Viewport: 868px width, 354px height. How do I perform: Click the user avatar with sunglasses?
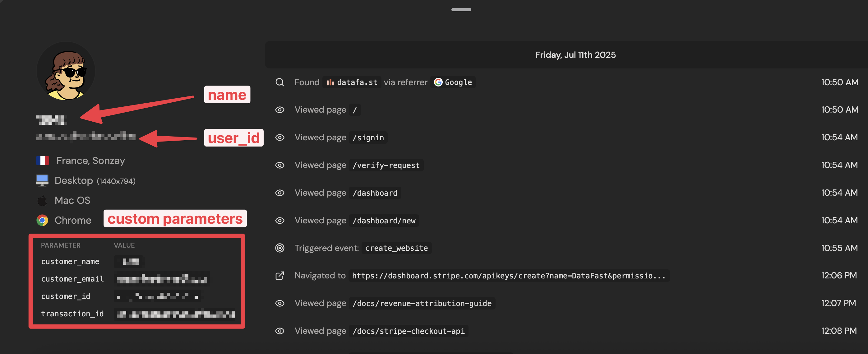click(x=66, y=71)
